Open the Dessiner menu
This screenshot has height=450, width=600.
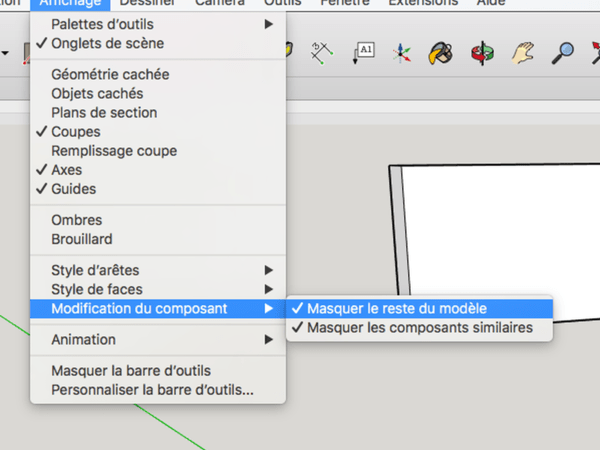(147, 4)
